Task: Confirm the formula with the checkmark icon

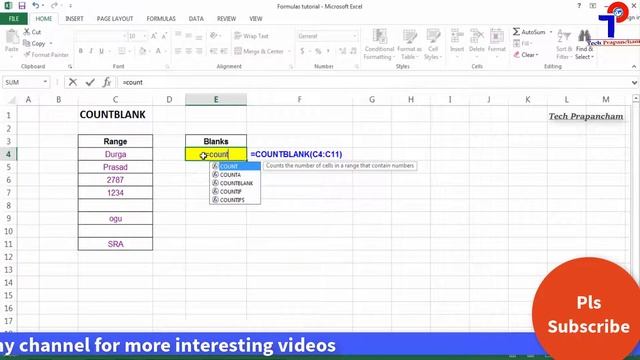Action: 90,82
